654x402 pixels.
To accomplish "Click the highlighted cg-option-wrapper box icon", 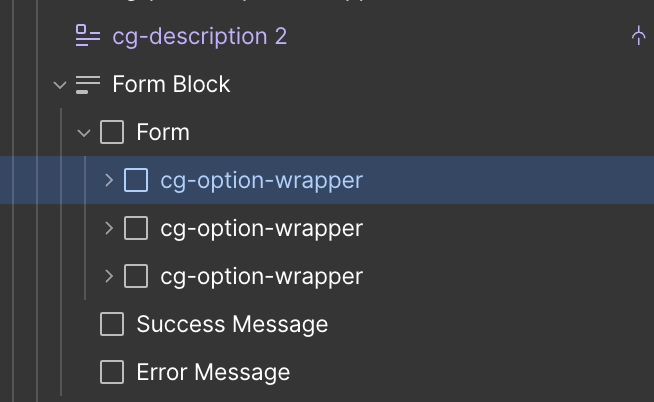I will 136,180.
